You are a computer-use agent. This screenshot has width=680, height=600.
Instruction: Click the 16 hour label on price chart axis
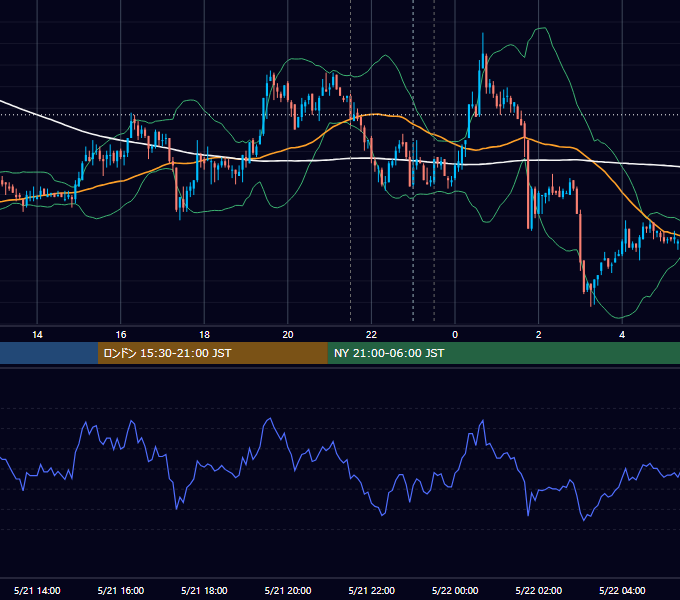click(121, 335)
